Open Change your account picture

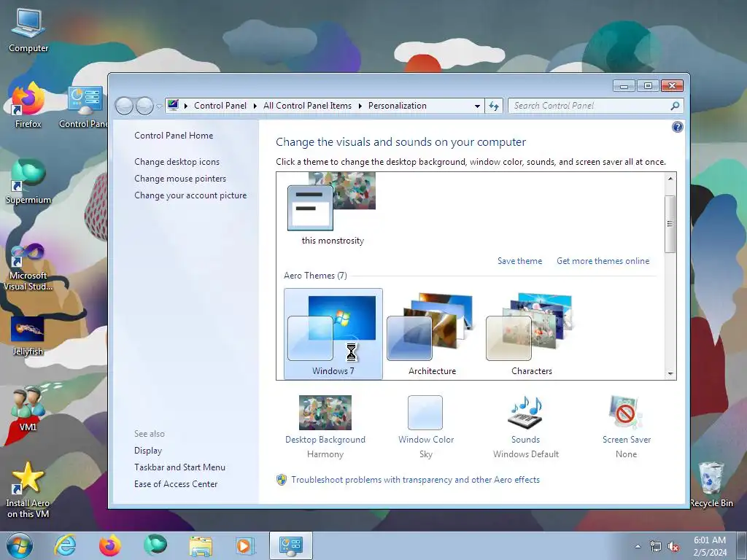190,195
